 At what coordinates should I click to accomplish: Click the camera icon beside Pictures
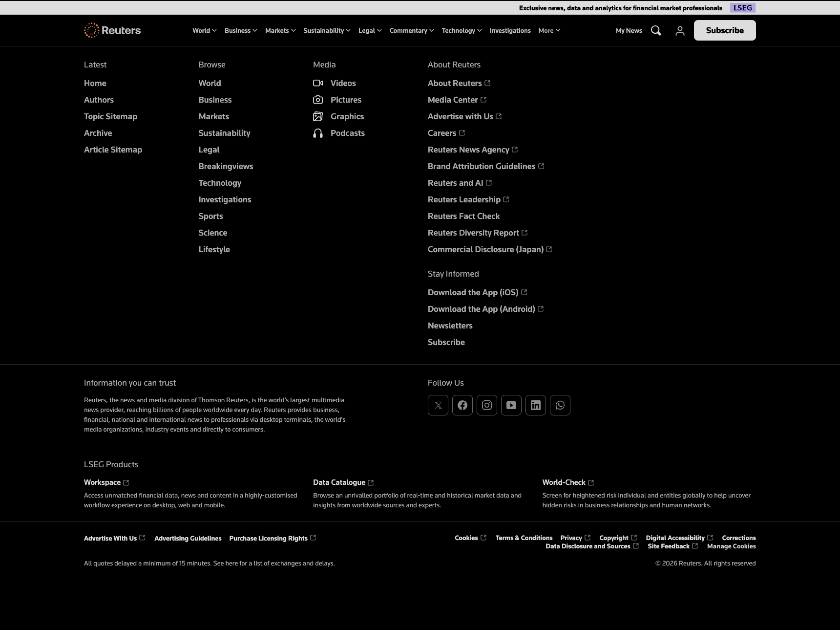[x=318, y=100]
